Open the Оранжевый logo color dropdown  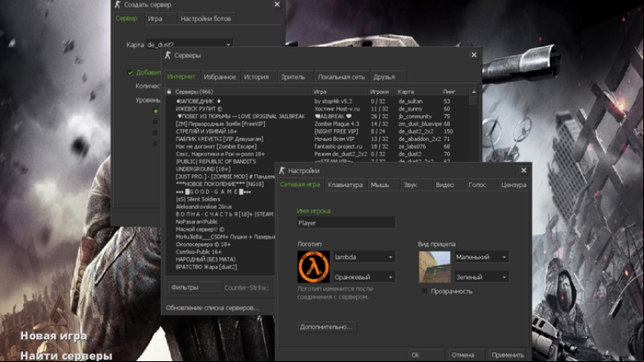[364, 277]
